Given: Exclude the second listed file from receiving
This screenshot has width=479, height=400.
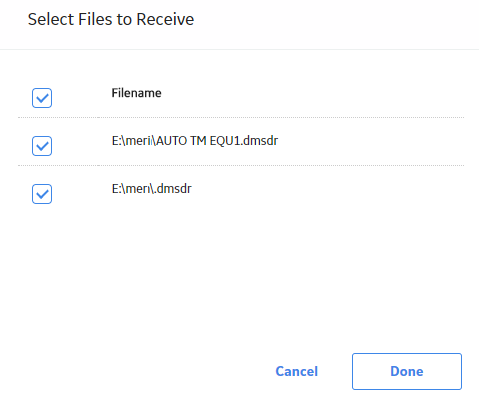Looking at the screenshot, I should (42, 194).
